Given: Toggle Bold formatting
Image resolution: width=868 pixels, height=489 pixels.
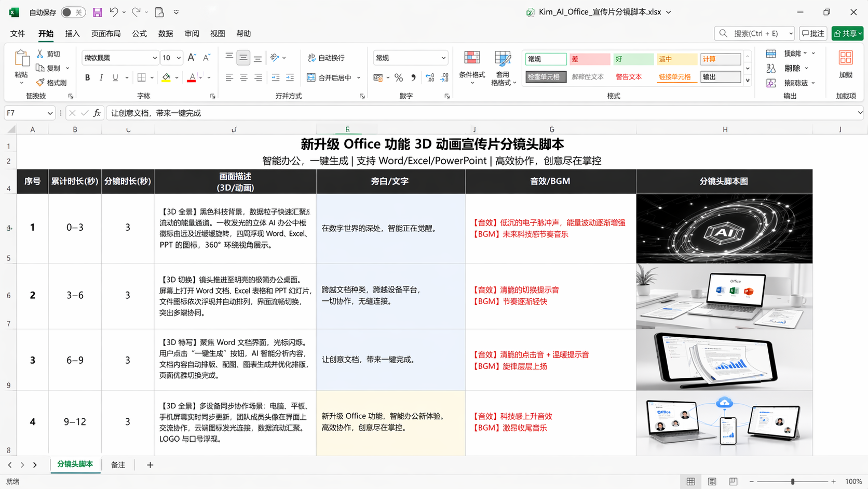Looking at the screenshot, I should coord(87,77).
